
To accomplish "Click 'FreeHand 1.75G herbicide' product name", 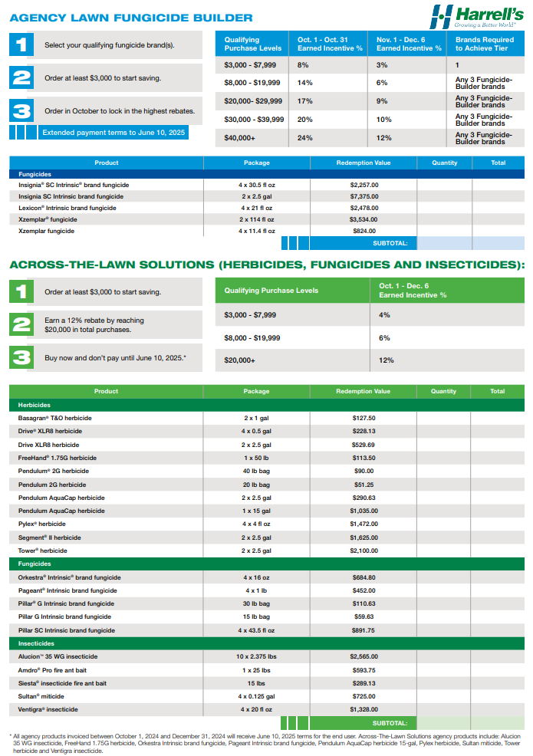I will click(58, 458).
